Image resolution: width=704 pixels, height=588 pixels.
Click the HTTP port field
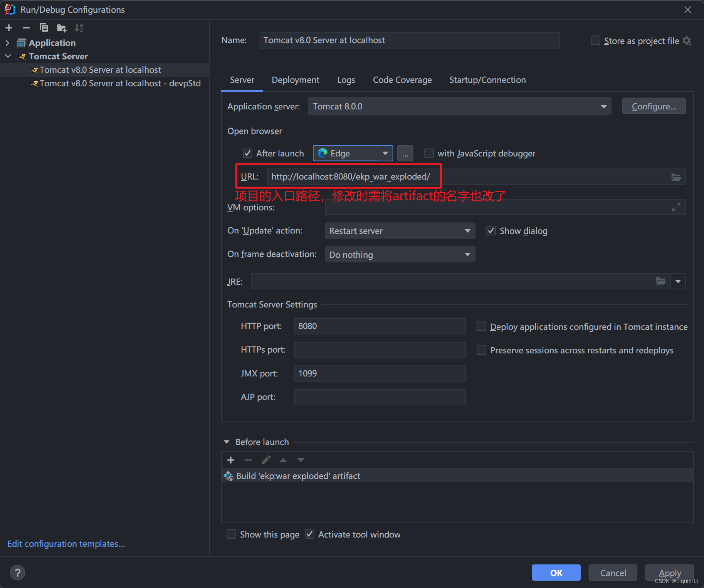pos(380,326)
